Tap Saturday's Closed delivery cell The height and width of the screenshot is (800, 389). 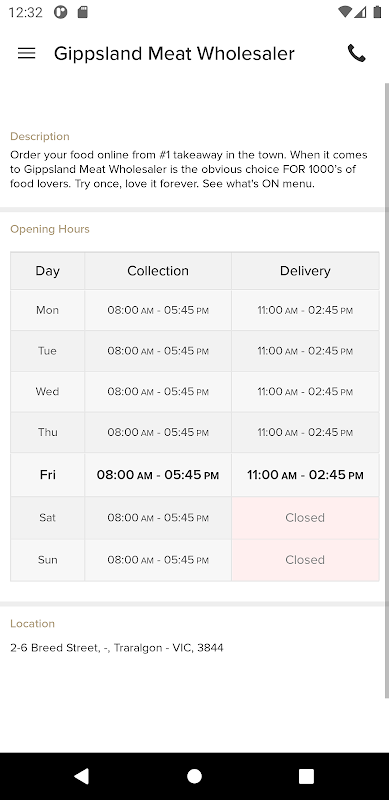coord(305,518)
